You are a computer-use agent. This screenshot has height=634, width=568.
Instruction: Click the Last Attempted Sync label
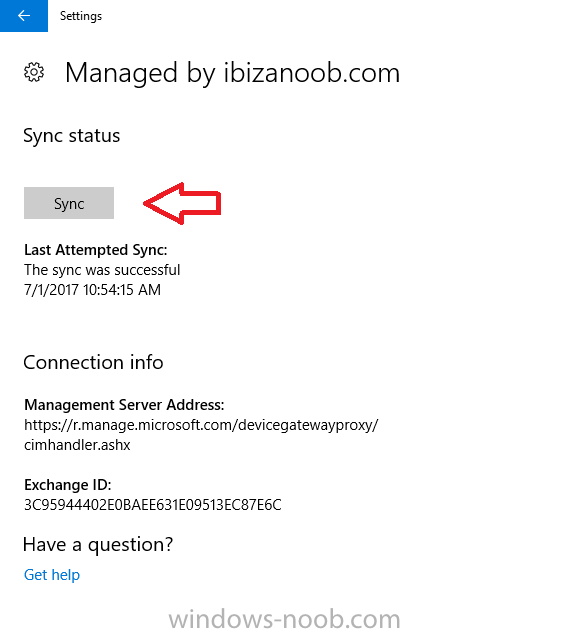(96, 250)
